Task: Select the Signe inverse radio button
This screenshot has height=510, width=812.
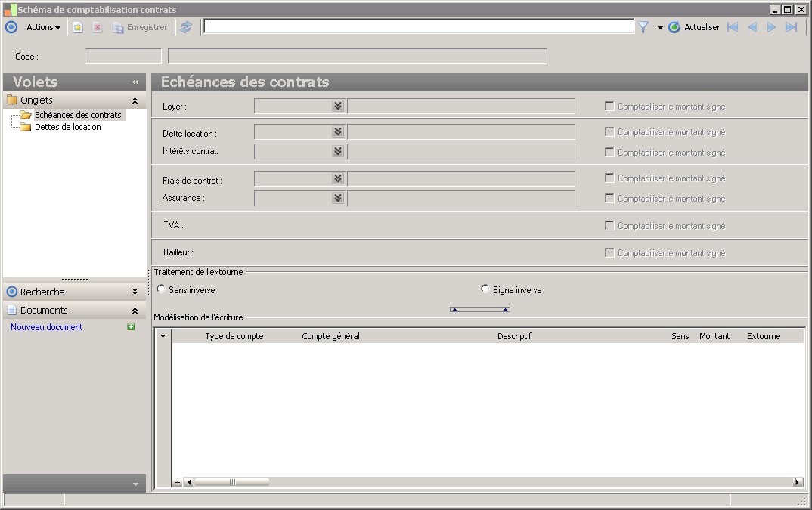Action: pyautogui.click(x=485, y=289)
